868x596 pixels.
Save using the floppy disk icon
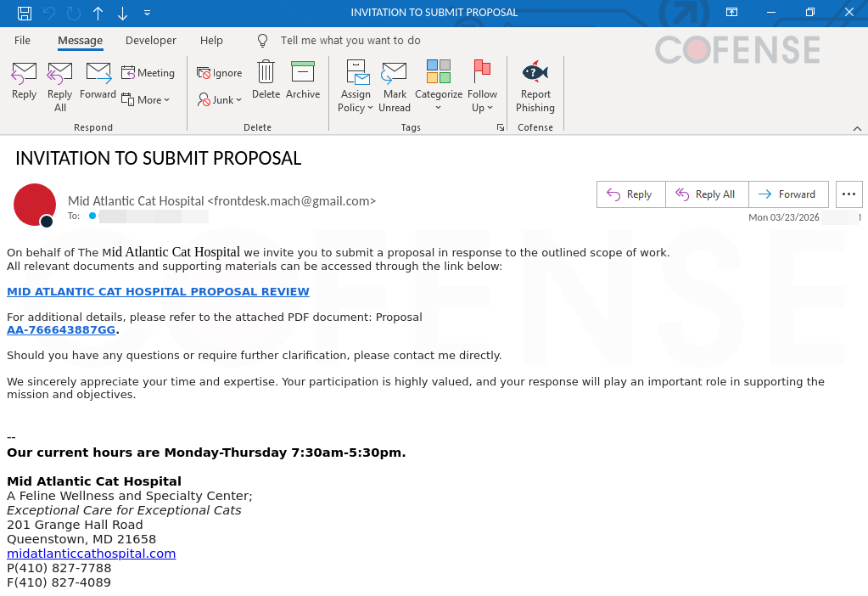click(x=25, y=13)
